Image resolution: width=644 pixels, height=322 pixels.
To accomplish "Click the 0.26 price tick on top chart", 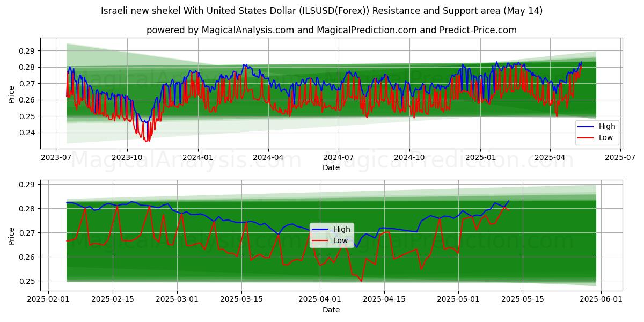I will pos(27,100).
